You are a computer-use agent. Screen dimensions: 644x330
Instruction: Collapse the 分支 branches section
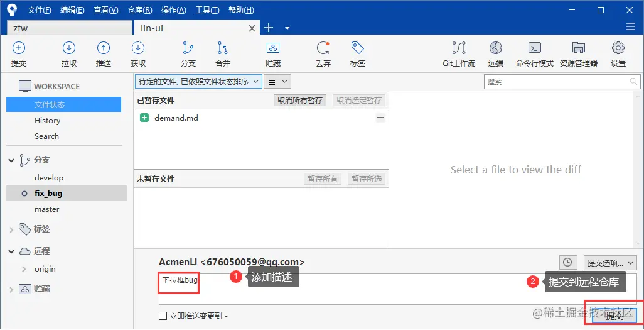tap(11, 160)
